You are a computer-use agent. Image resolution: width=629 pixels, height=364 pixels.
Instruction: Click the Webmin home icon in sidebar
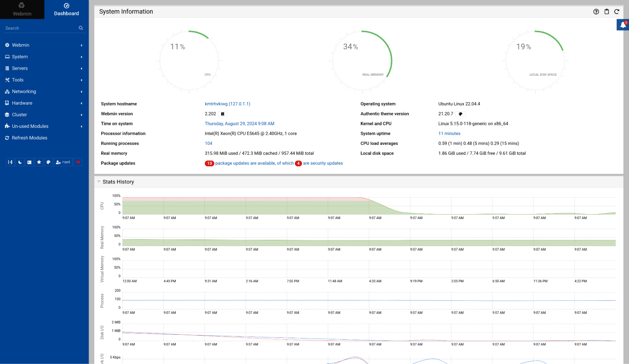(x=22, y=9)
